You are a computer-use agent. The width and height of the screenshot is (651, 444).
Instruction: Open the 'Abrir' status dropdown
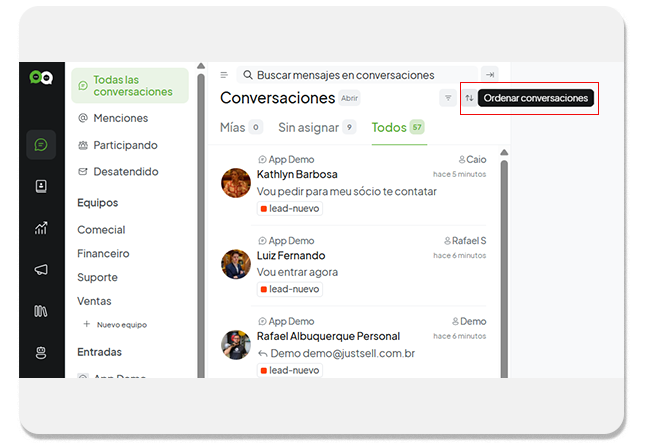tap(349, 98)
